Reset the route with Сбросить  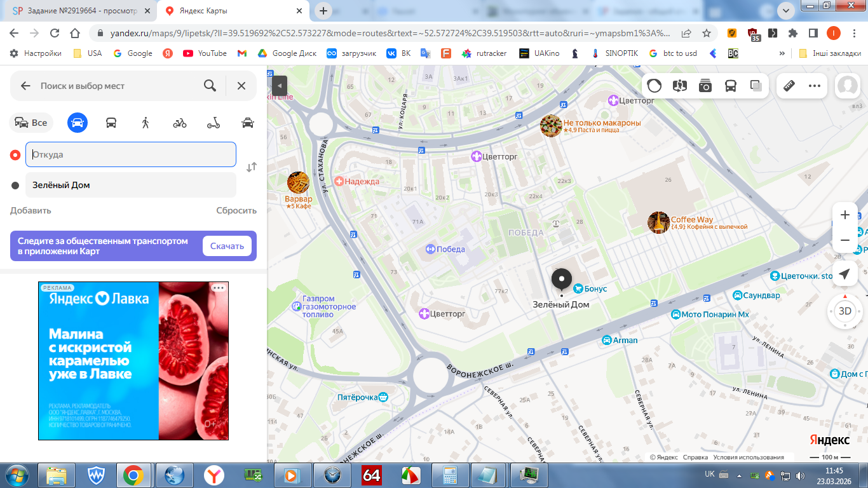[x=236, y=210]
